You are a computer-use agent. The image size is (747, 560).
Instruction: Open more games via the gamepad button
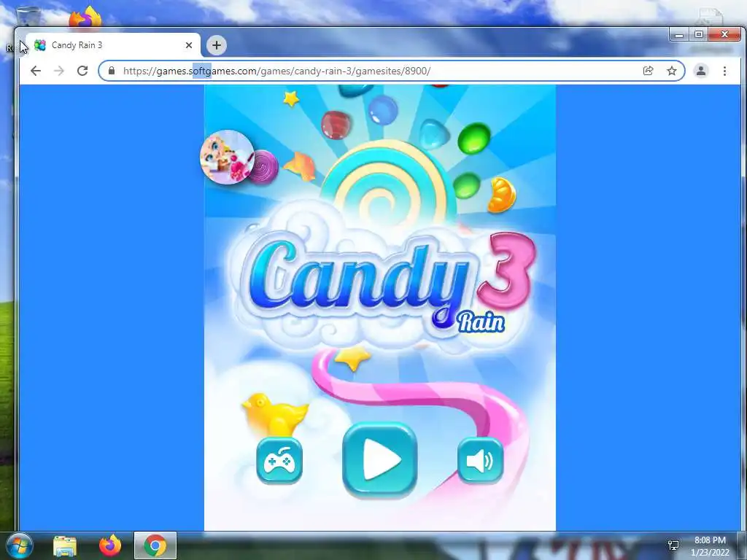[x=279, y=461]
